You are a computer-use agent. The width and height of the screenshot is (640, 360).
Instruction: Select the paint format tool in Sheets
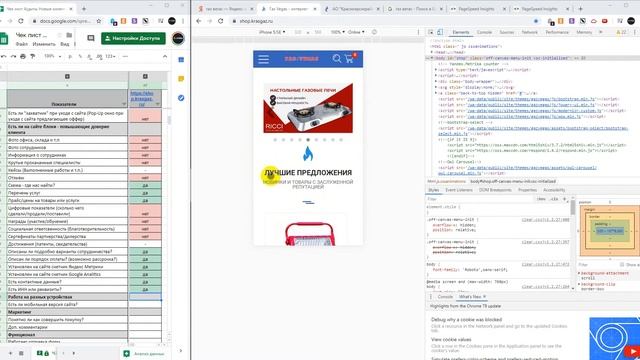point(32,56)
